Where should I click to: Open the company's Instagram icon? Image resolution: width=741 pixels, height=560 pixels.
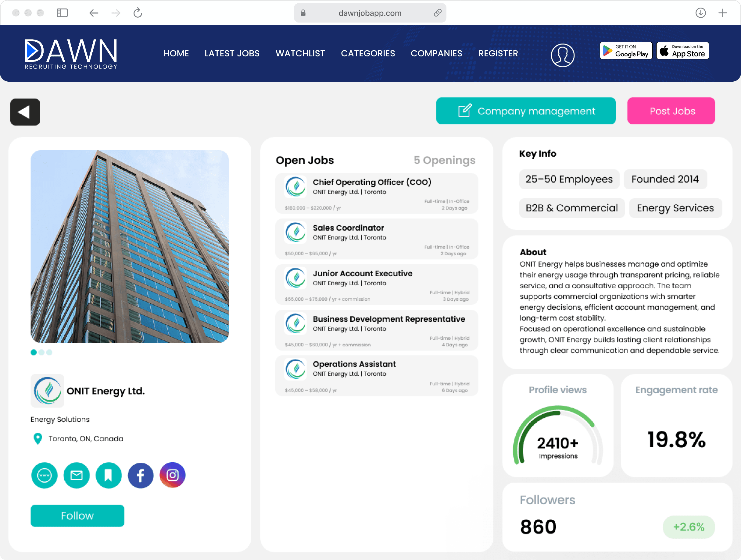point(173,475)
